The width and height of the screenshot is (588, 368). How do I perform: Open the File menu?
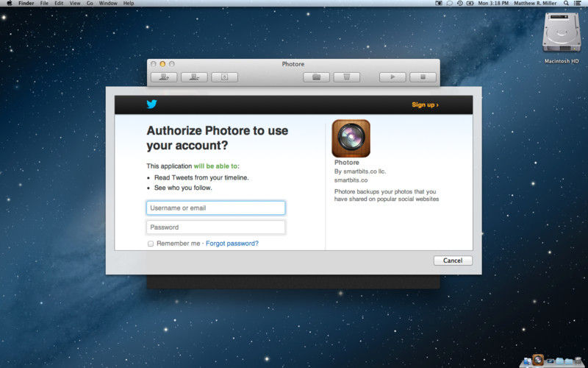coord(44,3)
